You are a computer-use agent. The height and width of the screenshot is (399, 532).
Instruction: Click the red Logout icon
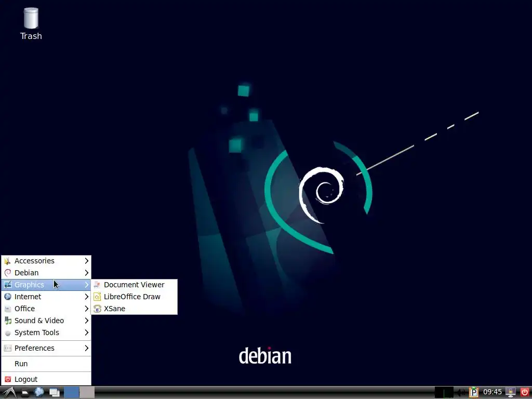(7, 379)
